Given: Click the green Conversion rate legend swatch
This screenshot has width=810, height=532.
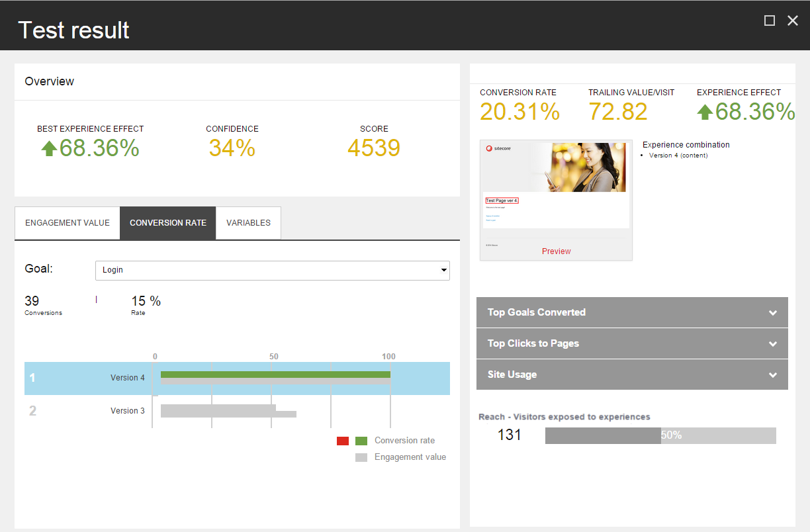Looking at the screenshot, I should pos(361,441).
